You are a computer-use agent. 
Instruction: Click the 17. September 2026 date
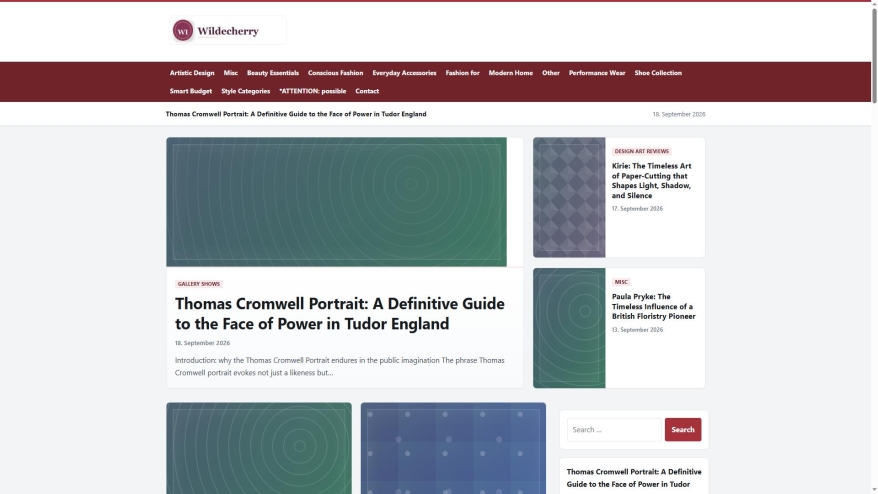637,208
